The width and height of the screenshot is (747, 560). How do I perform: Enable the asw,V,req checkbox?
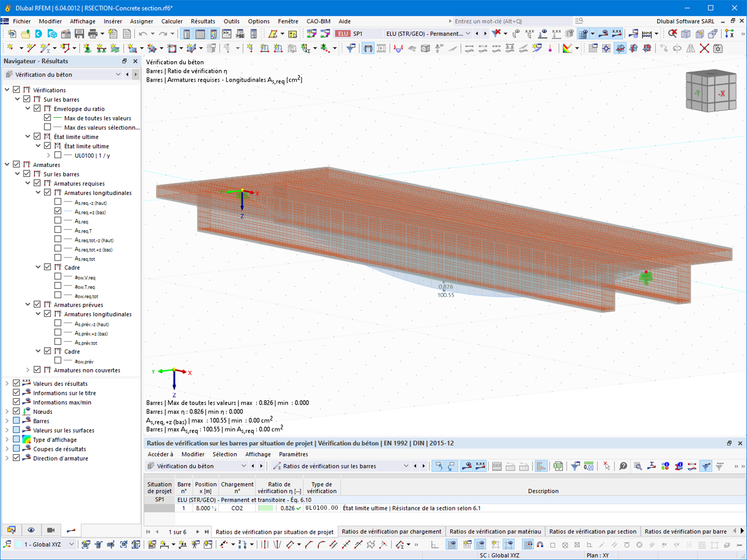(x=58, y=276)
